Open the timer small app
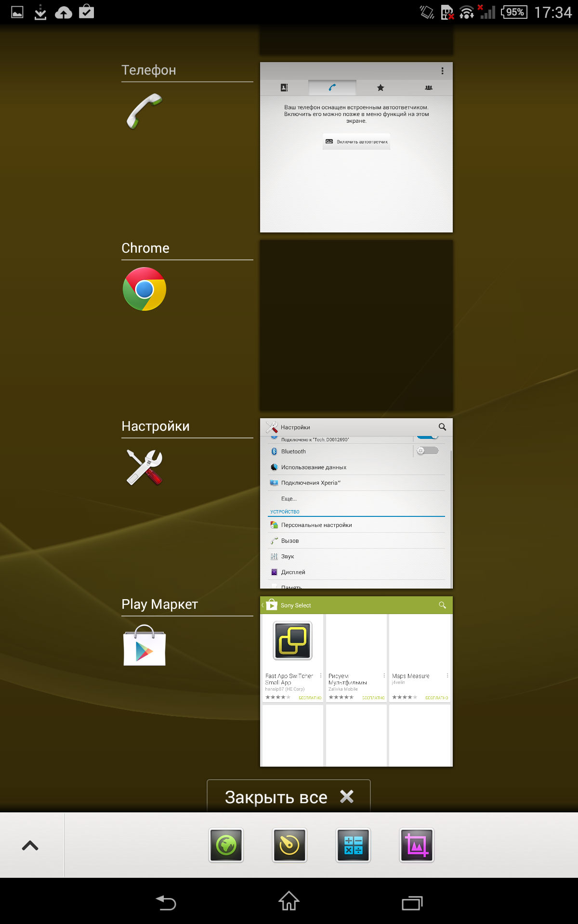Image resolution: width=578 pixels, height=924 pixels. (289, 845)
